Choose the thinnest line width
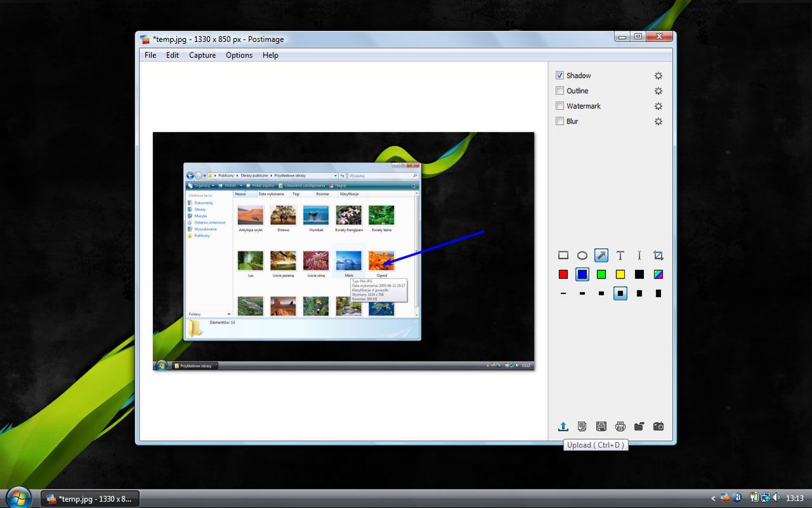This screenshot has width=812, height=508. (x=563, y=293)
